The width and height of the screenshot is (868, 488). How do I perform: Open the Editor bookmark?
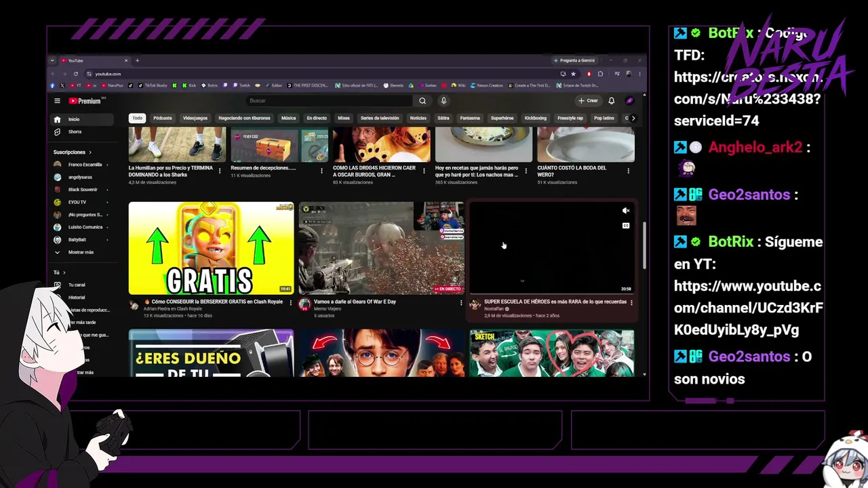pyautogui.click(x=273, y=85)
